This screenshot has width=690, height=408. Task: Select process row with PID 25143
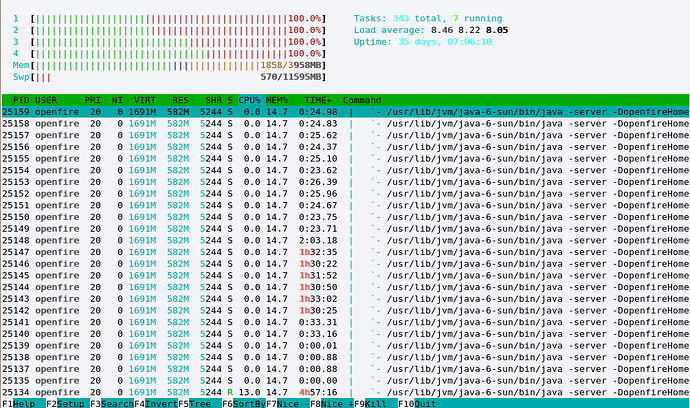click(x=345, y=299)
